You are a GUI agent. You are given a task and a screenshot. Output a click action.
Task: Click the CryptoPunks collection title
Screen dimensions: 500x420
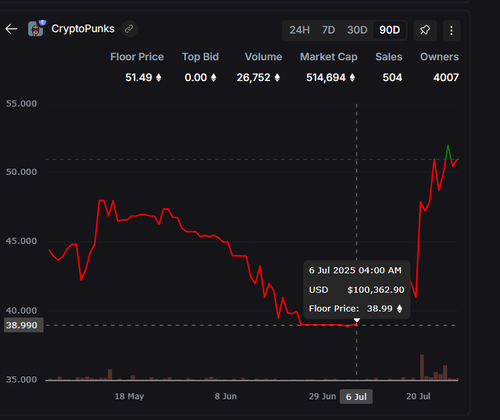(83, 29)
